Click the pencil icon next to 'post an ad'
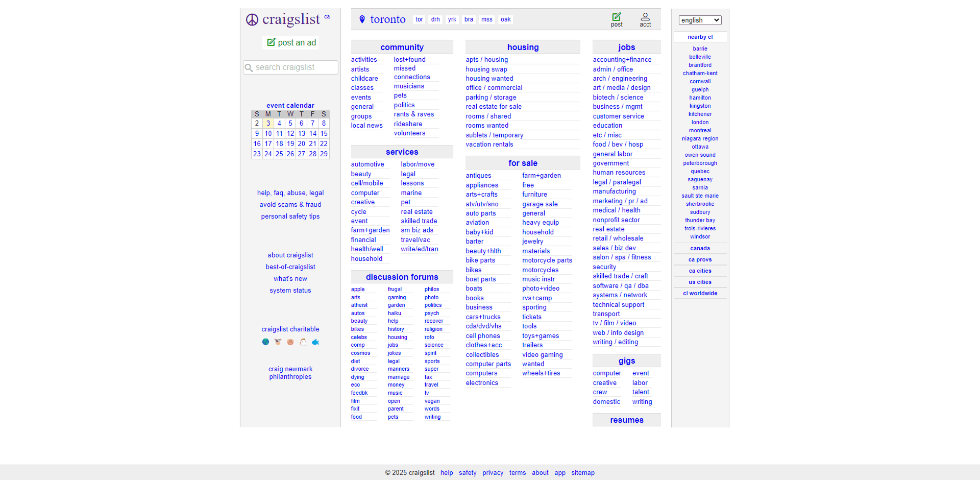The height and width of the screenshot is (480, 980). [x=271, y=42]
